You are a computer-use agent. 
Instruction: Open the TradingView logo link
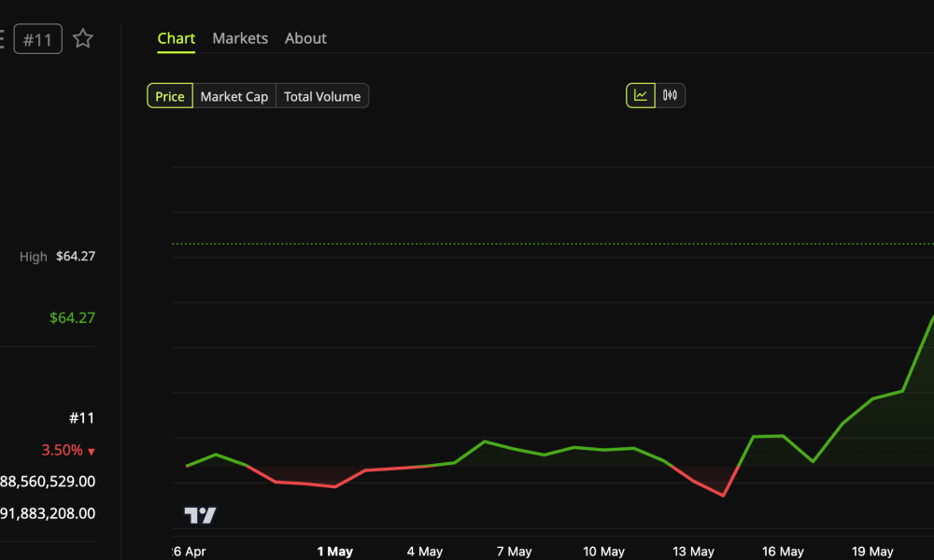point(200,515)
